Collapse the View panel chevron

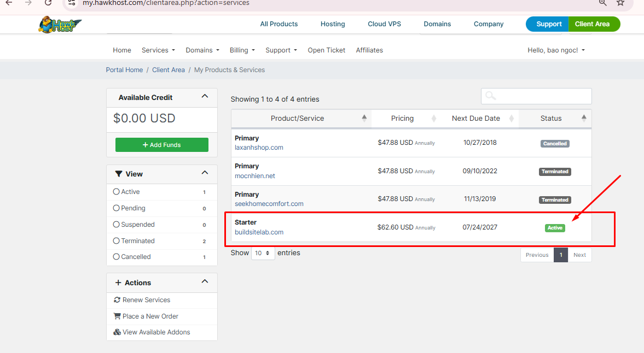205,173
